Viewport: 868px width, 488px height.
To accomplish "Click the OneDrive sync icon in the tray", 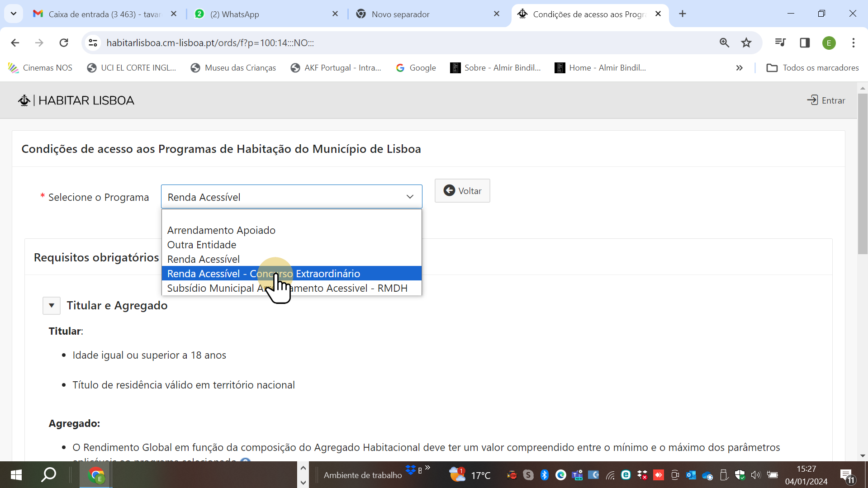I will (707, 474).
